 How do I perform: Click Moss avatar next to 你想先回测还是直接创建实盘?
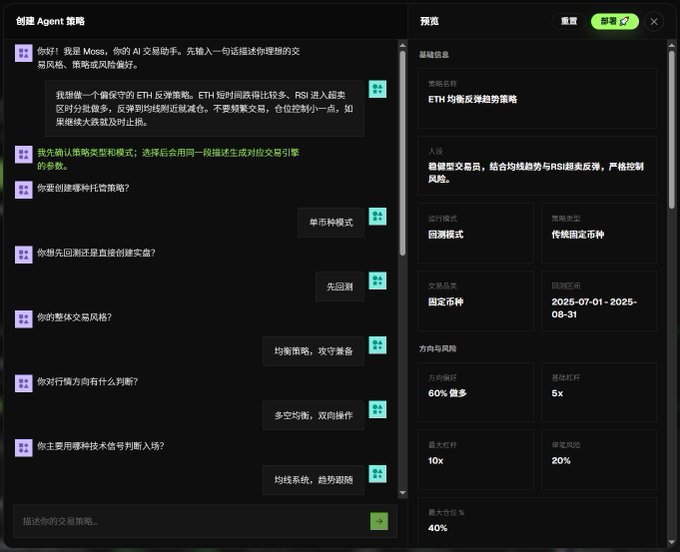[x=24, y=255]
